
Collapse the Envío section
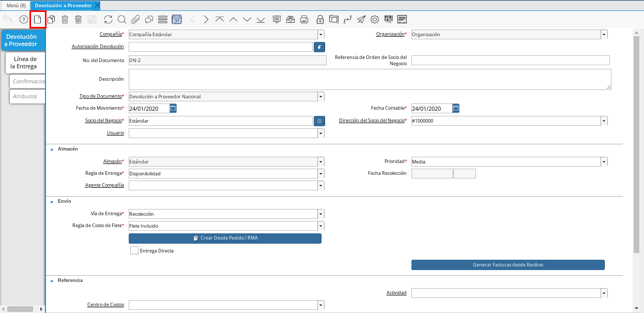tap(51, 201)
